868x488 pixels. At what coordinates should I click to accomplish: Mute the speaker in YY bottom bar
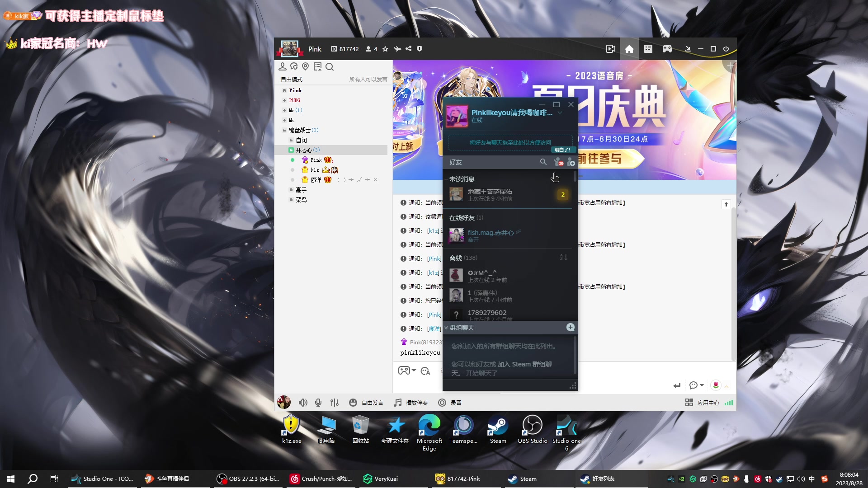pyautogui.click(x=303, y=403)
